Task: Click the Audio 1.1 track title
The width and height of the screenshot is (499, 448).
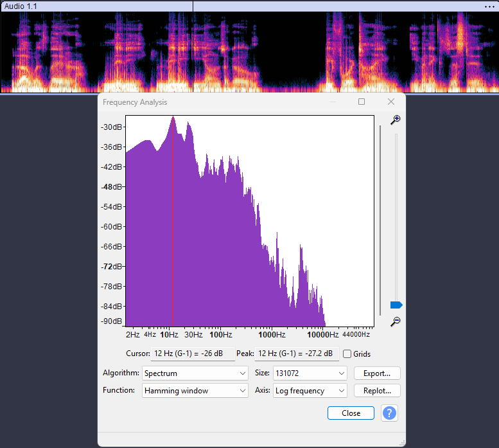Action: (x=21, y=6)
